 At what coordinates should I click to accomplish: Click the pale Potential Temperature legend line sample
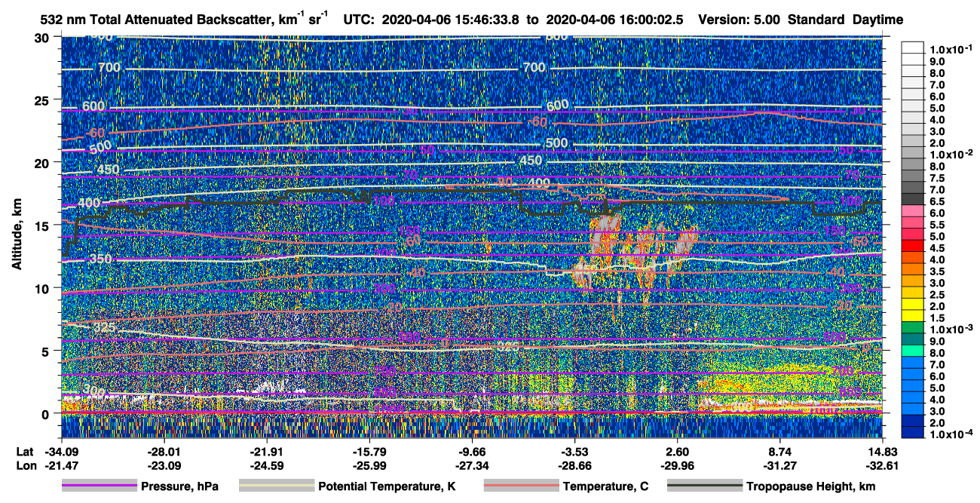pyautogui.click(x=276, y=486)
